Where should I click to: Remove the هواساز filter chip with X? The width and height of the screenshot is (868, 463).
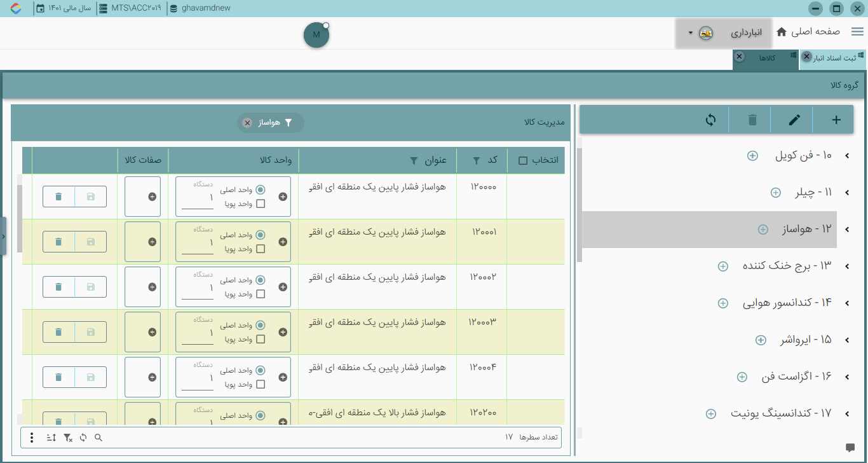(x=247, y=123)
